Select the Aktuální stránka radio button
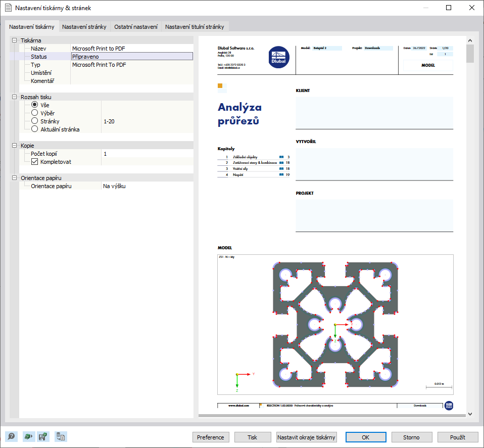Viewport: 484px width, 448px height. point(34,129)
